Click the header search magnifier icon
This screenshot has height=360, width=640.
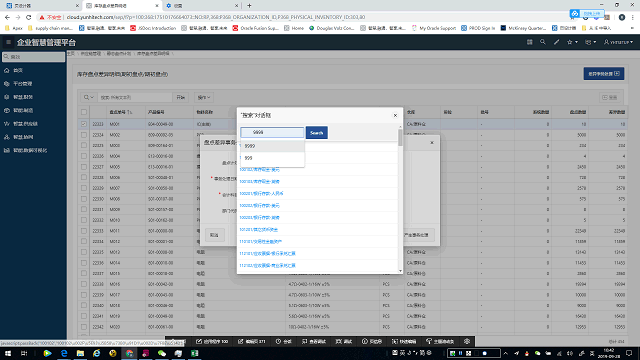pos(542,42)
